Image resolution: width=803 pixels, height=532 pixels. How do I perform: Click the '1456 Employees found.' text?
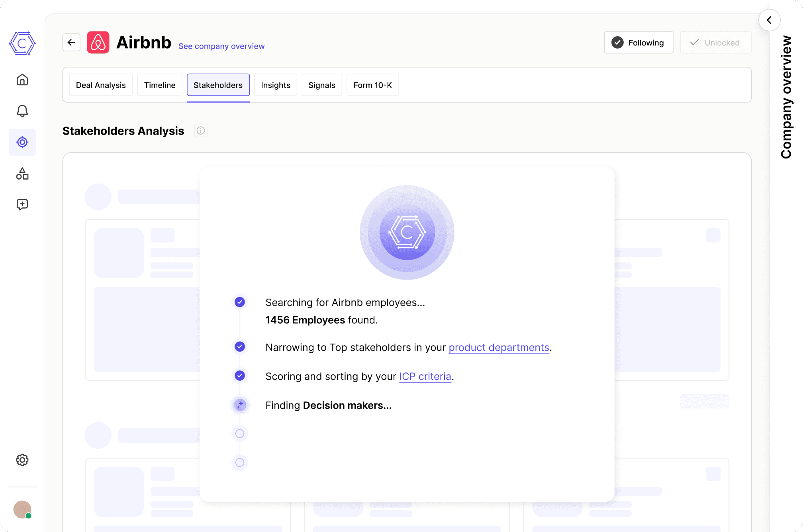(322, 320)
